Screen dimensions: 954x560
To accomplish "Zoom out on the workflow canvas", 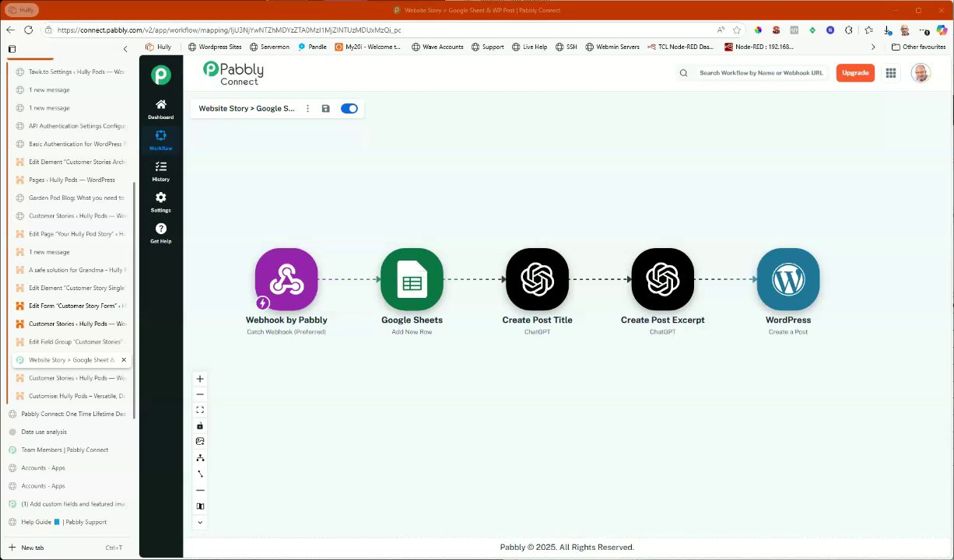I will [200, 394].
